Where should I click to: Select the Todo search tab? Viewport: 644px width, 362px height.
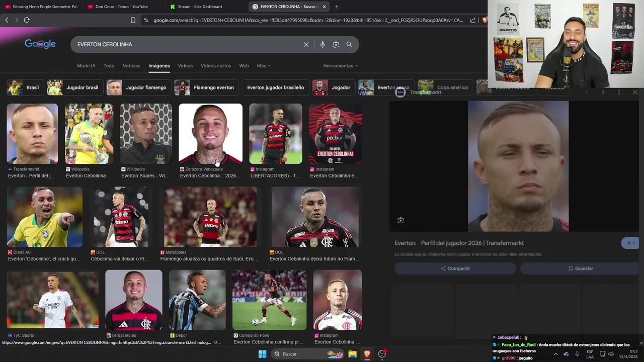(109, 66)
